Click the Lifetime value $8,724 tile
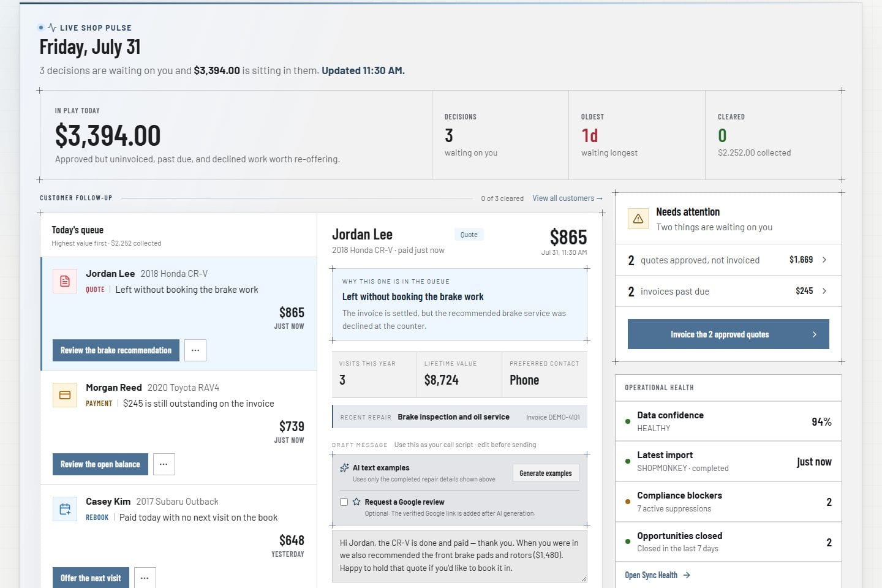This screenshot has height=588, width=882. tap(459, 374)
